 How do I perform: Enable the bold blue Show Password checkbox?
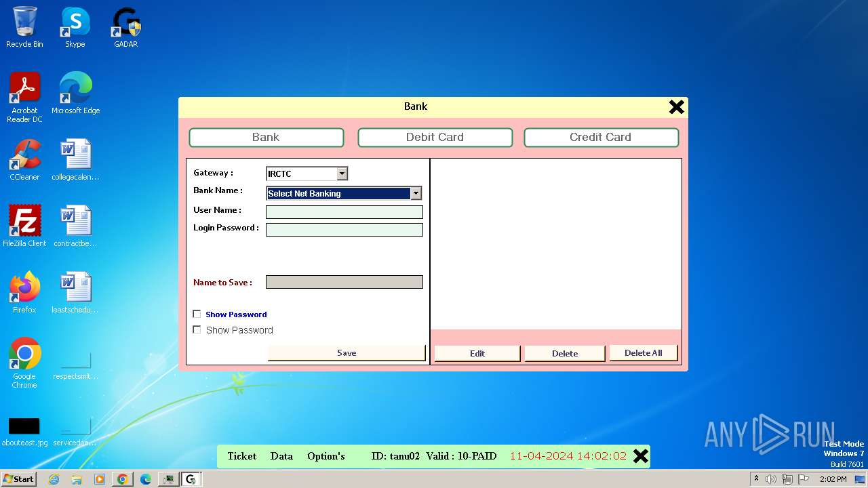tap(197, 314)
